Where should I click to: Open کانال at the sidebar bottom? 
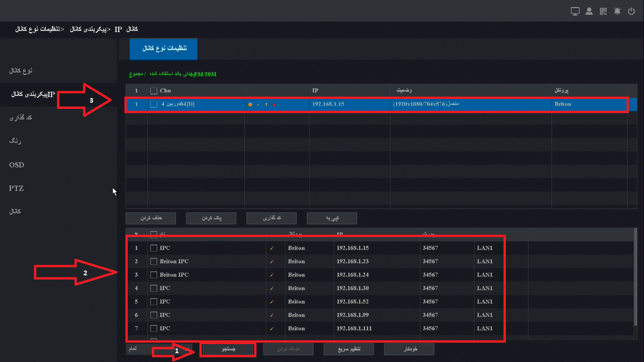[16, 212]
